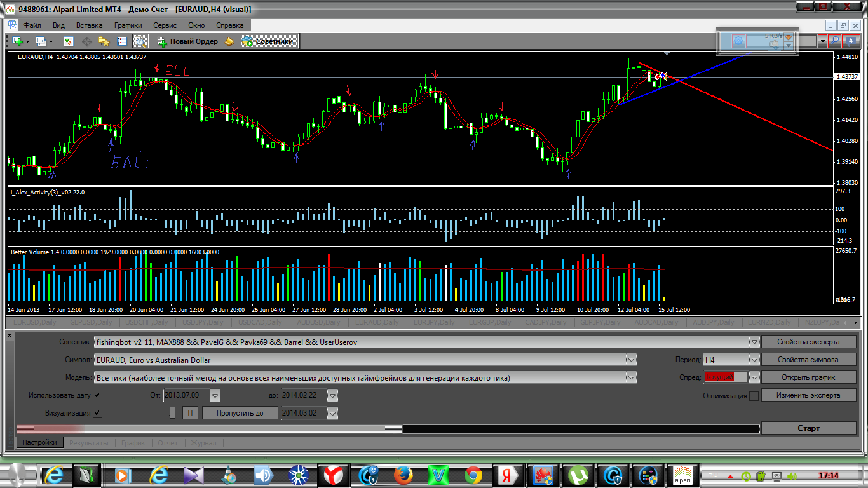868x488 pixels.
Task: Click the Старт button
Action: click(808, 428)
